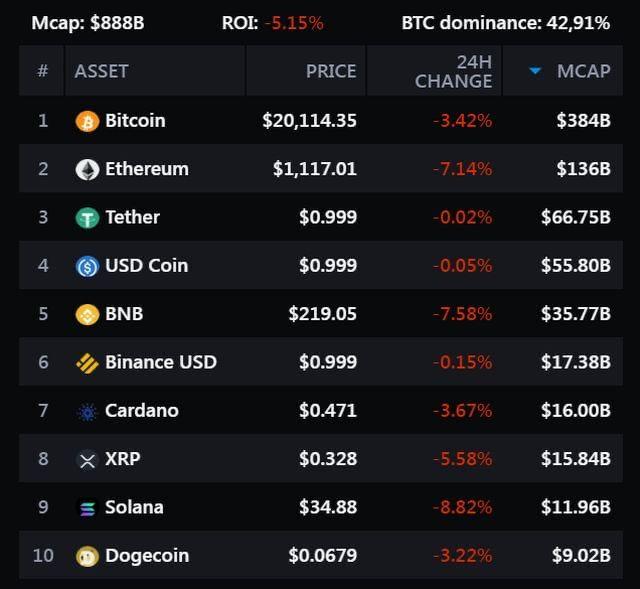Image resolution: width=640 pixels, height=589 pixels.
Task: Click the Bitcoin coin icon
Action: [x=87, y=121]
